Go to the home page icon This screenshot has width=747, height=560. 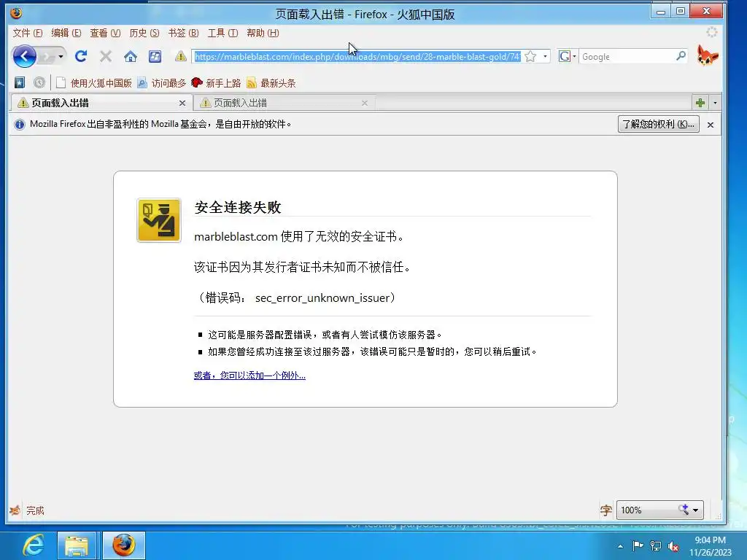tap(131, 57)
